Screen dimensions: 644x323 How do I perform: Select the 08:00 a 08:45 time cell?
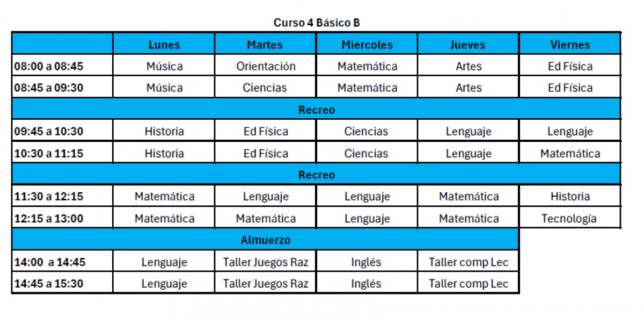[x=62, y=66]
